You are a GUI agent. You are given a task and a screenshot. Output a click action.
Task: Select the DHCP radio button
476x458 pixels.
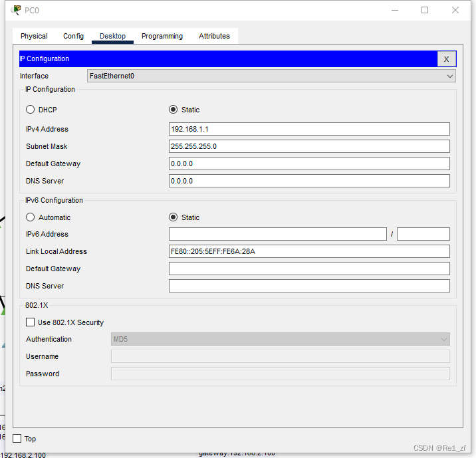point(30,110)
